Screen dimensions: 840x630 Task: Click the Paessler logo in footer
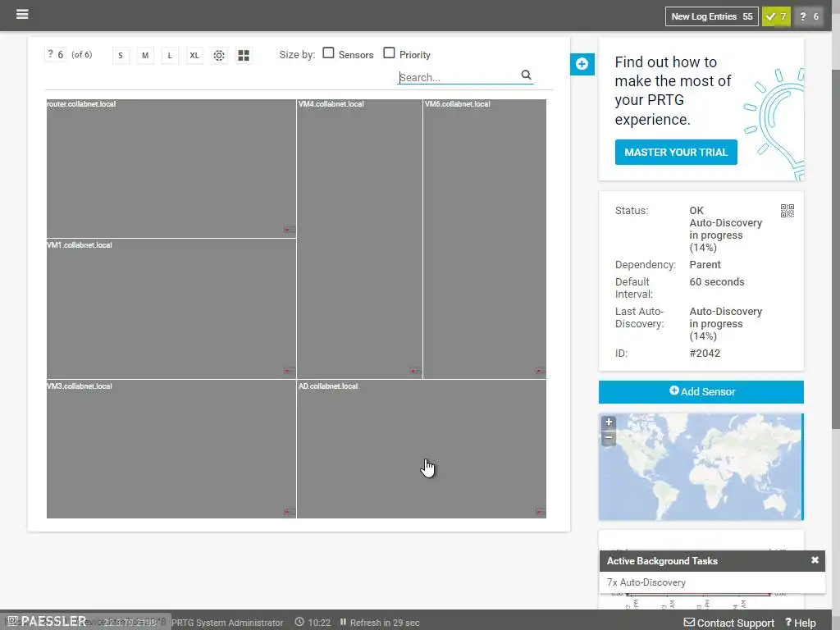(47, 621)
